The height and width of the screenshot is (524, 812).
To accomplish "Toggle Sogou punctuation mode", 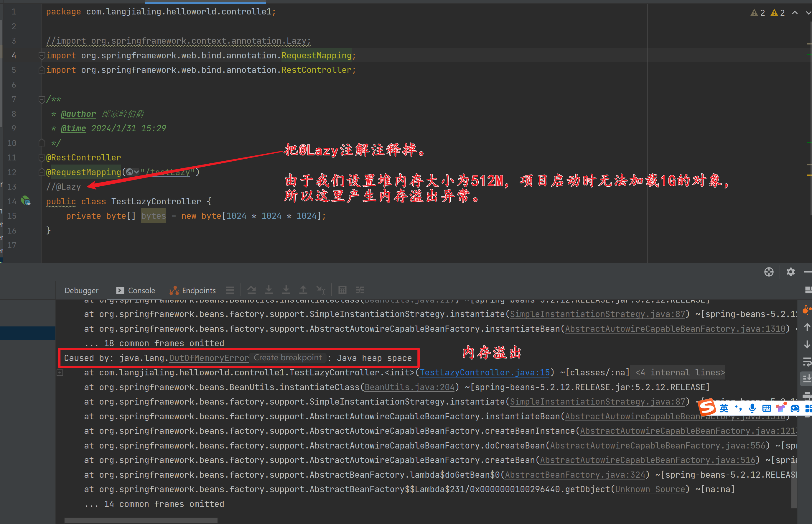I will 738,408.
